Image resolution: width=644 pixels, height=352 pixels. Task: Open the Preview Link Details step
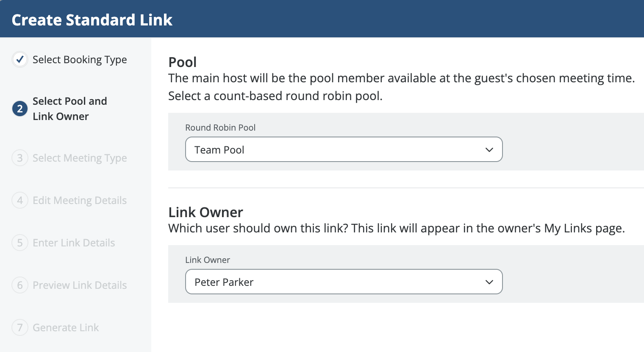click(x=80, y=285)
